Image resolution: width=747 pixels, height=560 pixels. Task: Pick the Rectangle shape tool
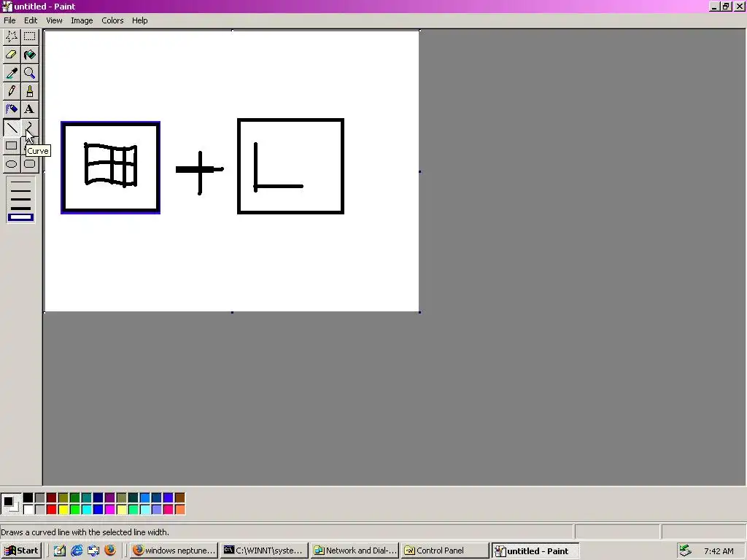coord(12,146)
